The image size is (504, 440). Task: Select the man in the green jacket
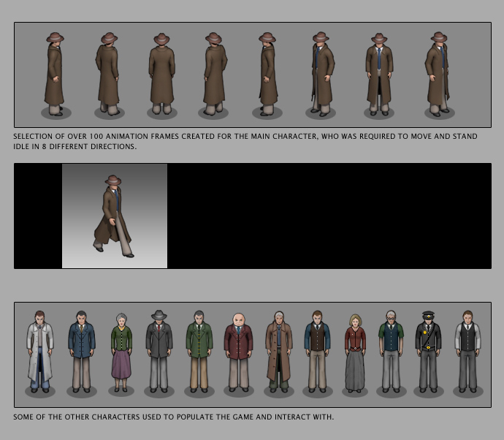[x=197, y=351]
